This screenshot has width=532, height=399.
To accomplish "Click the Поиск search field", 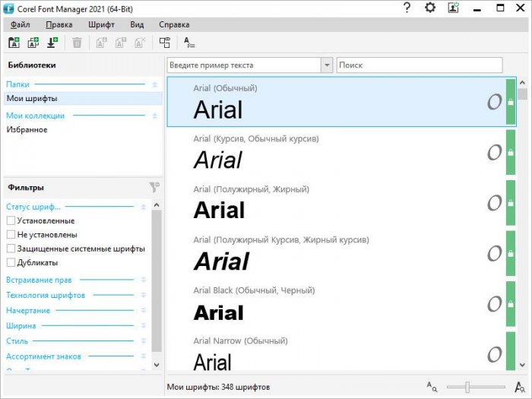I will [420, 65].
